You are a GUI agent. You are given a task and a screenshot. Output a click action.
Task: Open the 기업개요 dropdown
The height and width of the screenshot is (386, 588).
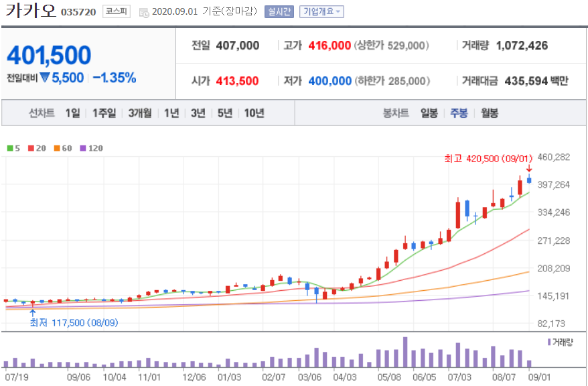tap(321, 11)
